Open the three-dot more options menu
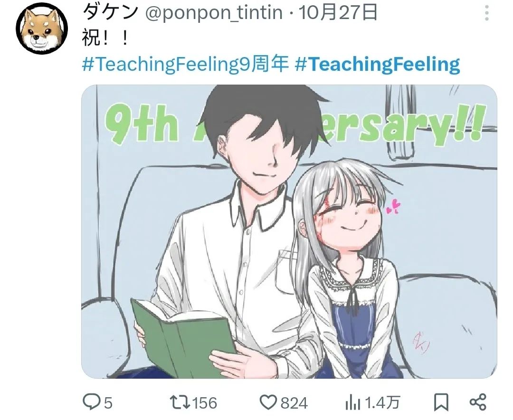This screenshot has width=513, height=420. pos(487,13)
